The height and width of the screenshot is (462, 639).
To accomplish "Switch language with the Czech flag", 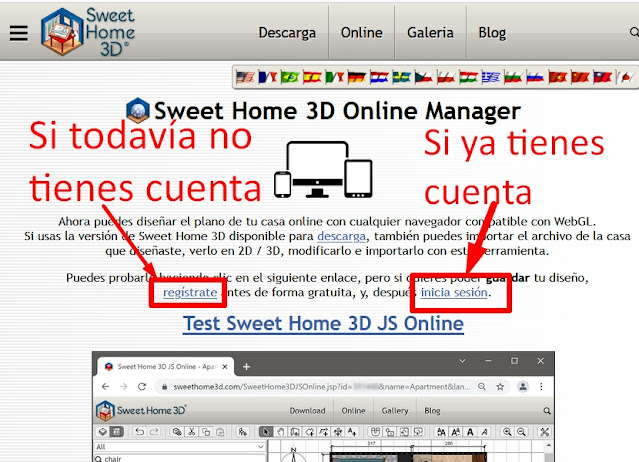I will (423, 77).
